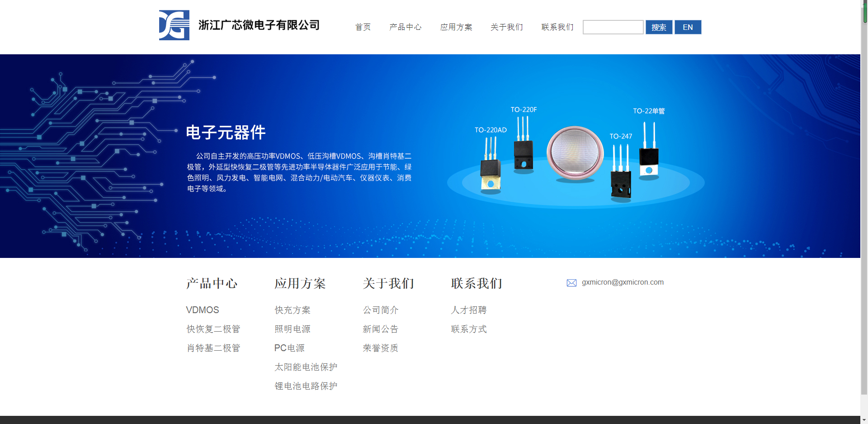This screenshot has width=868, height=424.
Task: Visit the 快充方案 application link
Action: (x=292, y=310)
